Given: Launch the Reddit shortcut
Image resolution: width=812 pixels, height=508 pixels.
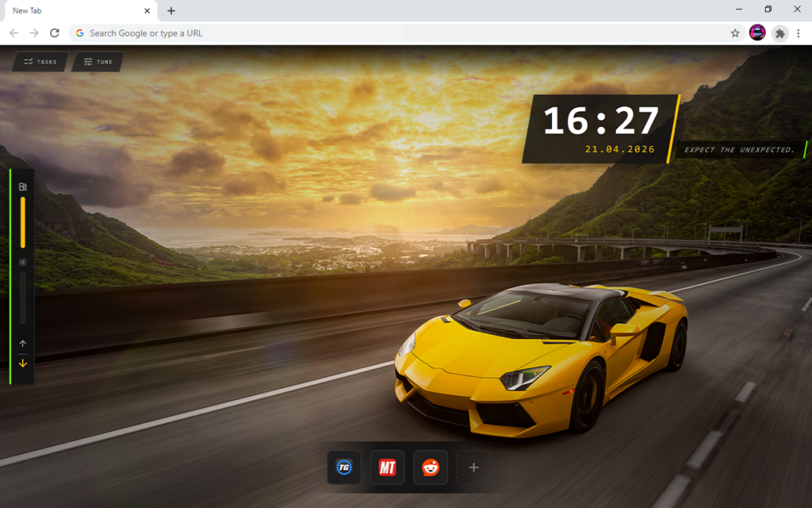Looking at the screenshot, I should (431, 468).
